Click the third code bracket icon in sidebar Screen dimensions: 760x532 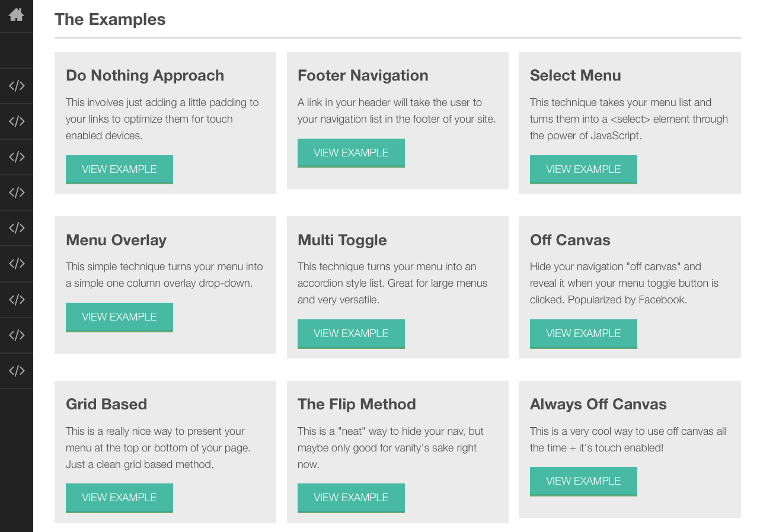pyautogui.click(x=16, y=157)
